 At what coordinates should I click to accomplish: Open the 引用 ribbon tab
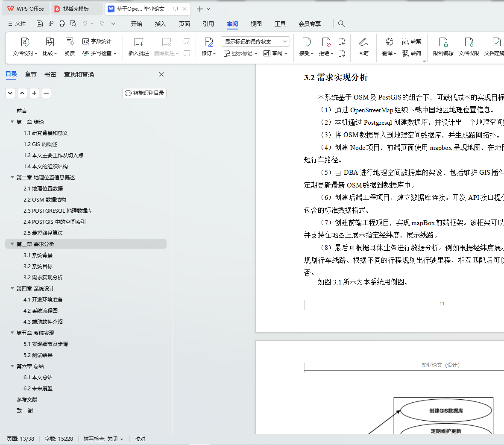tap(208, 24)
